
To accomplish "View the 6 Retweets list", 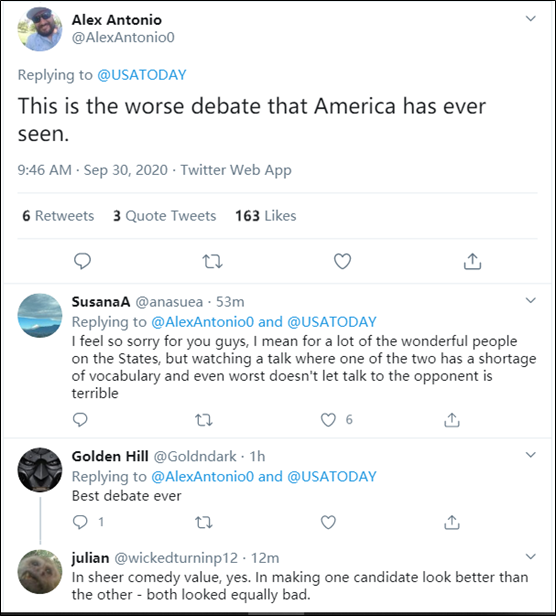I will 58,216.
